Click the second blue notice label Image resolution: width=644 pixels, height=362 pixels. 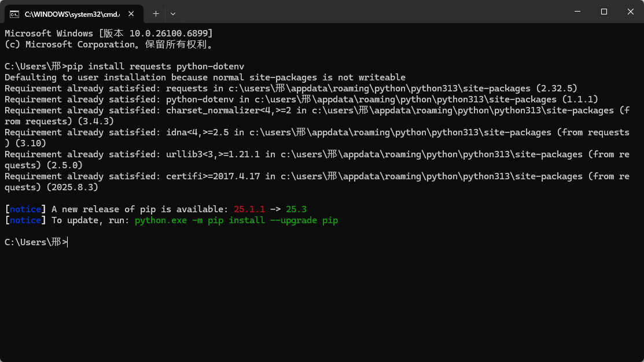click(x=25, y=220)
